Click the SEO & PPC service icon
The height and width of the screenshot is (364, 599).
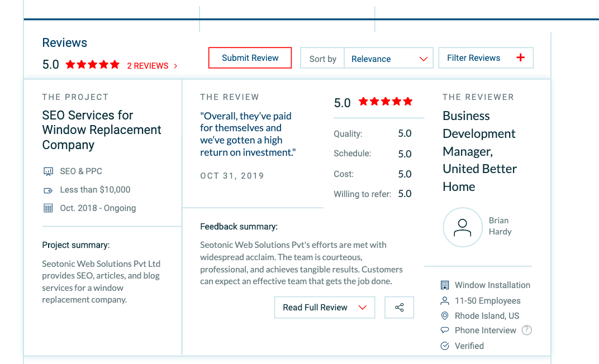click(48, 171)
